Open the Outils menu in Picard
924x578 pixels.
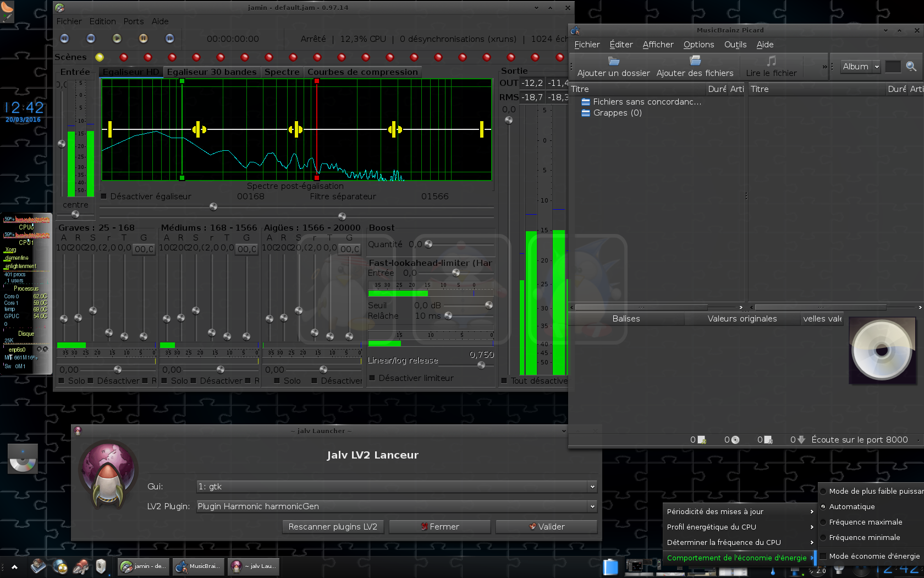point(735,45)
